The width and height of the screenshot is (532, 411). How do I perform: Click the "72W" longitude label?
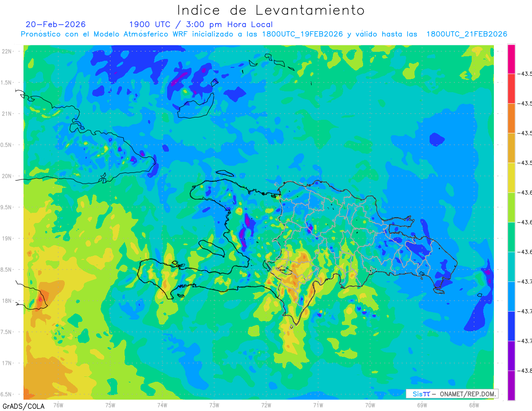click(266, 405)
